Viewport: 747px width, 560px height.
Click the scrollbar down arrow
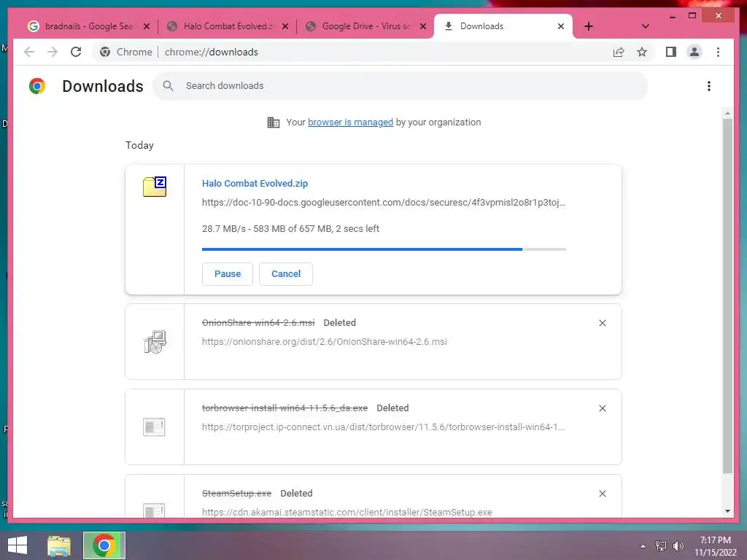(727, 511)
